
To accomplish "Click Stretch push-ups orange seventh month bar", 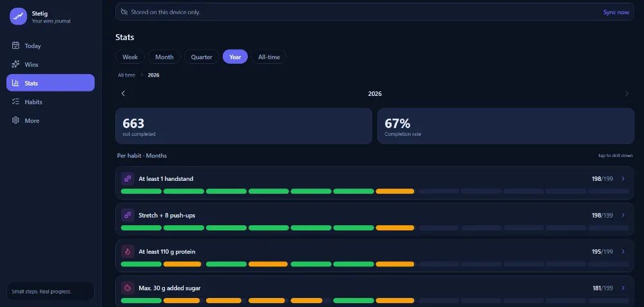I will tap(395, 228).
